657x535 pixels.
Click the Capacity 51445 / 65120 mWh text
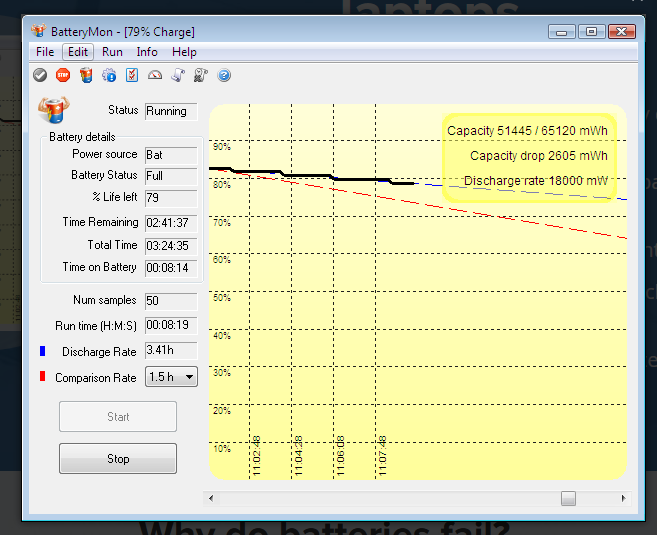coord(527,131)
